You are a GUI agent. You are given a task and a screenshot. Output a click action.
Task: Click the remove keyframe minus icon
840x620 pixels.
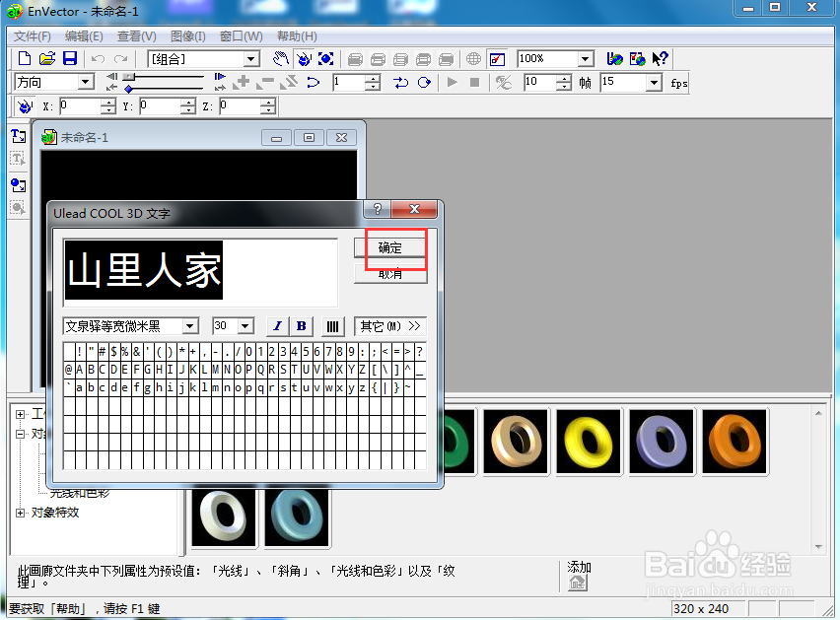[265, 82]
